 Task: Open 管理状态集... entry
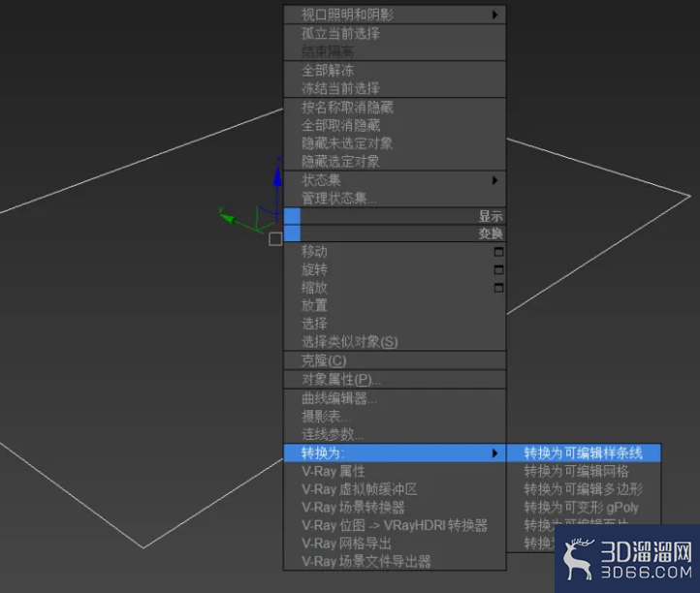(395, 198)
